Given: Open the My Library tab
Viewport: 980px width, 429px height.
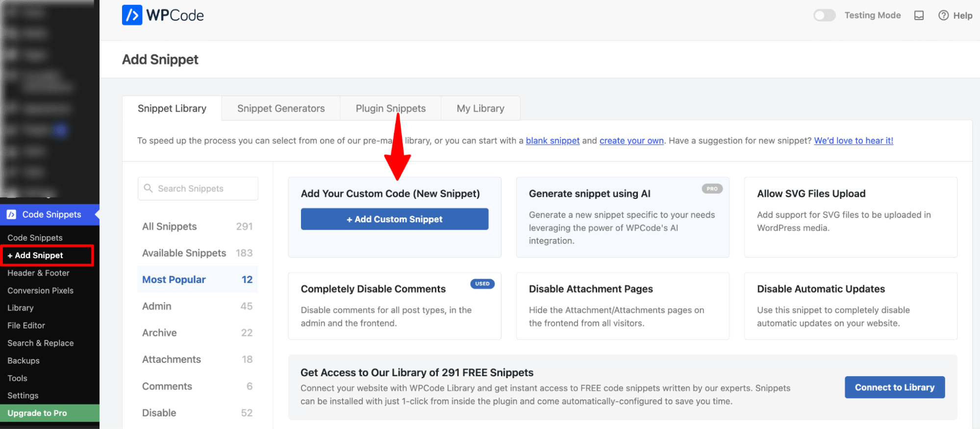Looking at the screenshot, I should tap(480, 108).
